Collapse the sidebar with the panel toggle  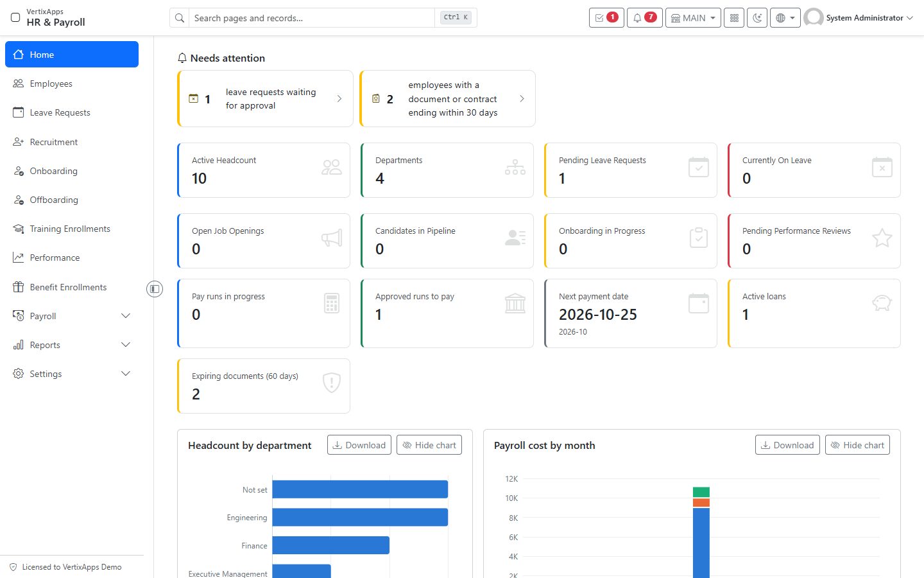coord(155,289)
